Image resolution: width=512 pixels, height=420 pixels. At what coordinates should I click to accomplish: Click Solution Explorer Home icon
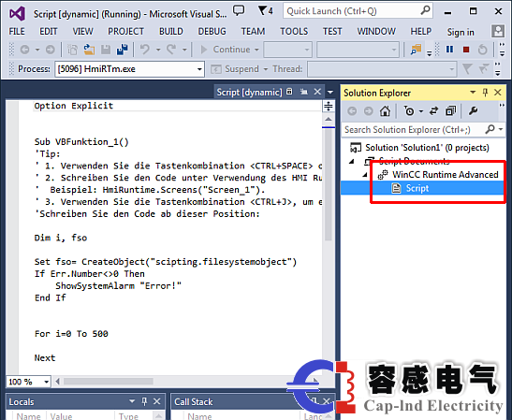[x=386, y=111]
